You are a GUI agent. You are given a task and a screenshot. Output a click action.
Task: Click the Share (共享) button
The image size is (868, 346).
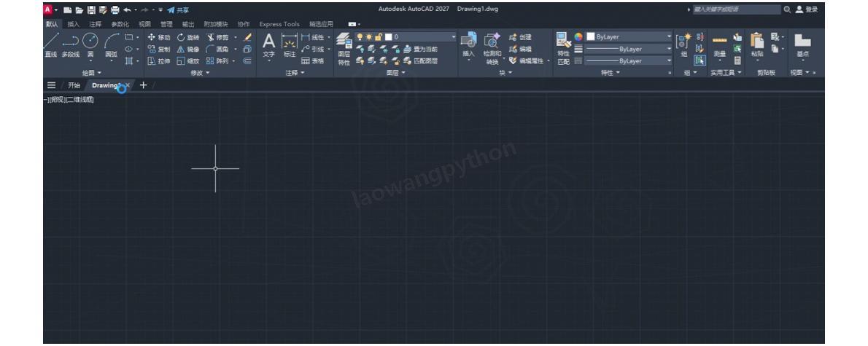[x=178, y=10]
